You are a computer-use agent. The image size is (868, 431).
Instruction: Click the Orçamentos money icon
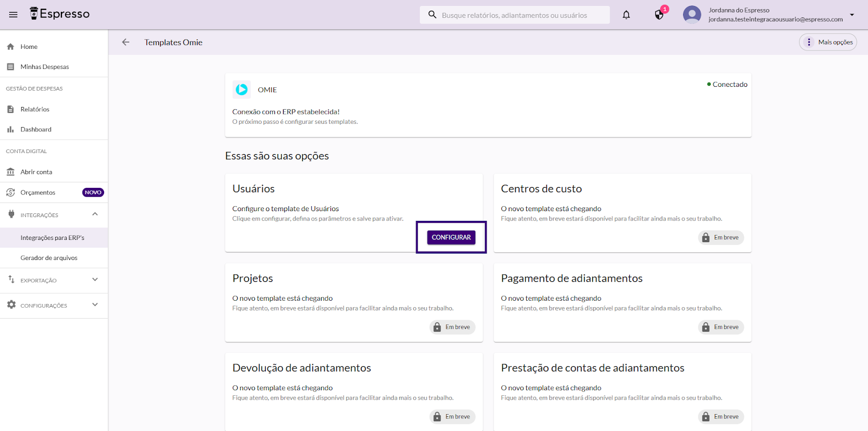[x=10, y=192]
